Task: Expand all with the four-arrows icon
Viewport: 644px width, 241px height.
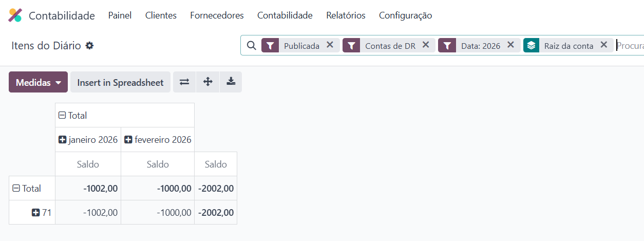Action: click(x=208, y=82)
